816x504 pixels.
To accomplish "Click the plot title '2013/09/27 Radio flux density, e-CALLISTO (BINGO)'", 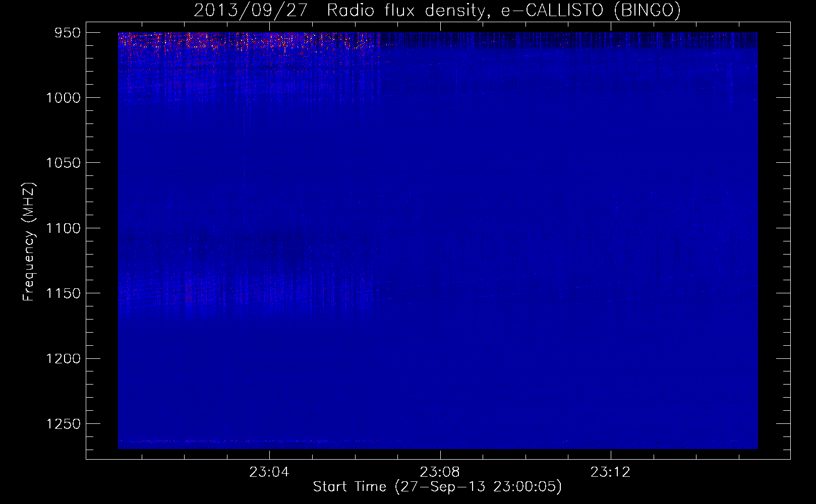I will pos(437,10).
